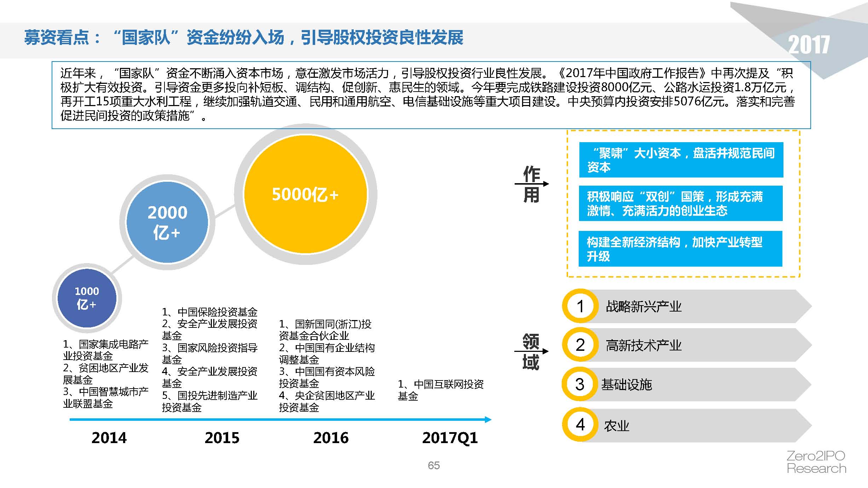Select the number 1 circle badge

pyautogui.click(x=580, y=306)
